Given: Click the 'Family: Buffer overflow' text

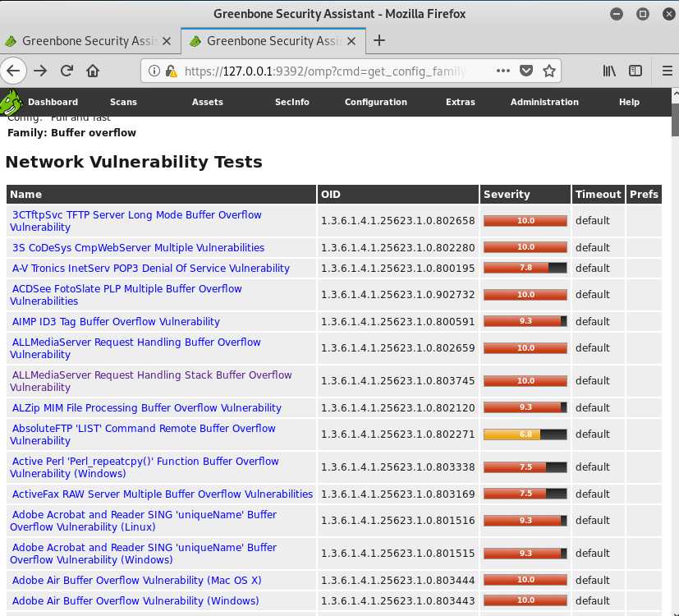Looking at the screenshot, I should (72, 133).
